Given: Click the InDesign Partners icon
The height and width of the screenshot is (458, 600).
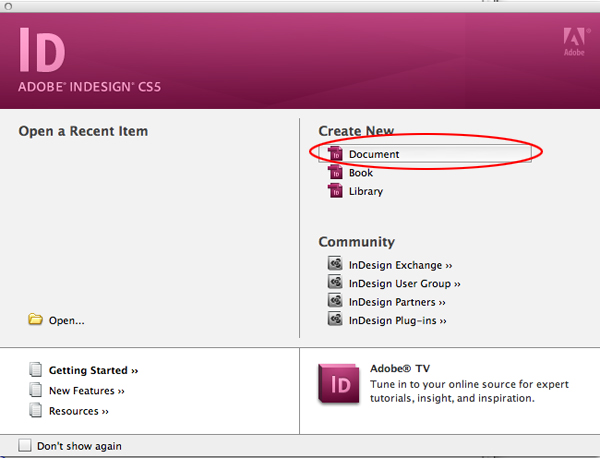Looking at the screenshot, I should click(x=335, y=300).
